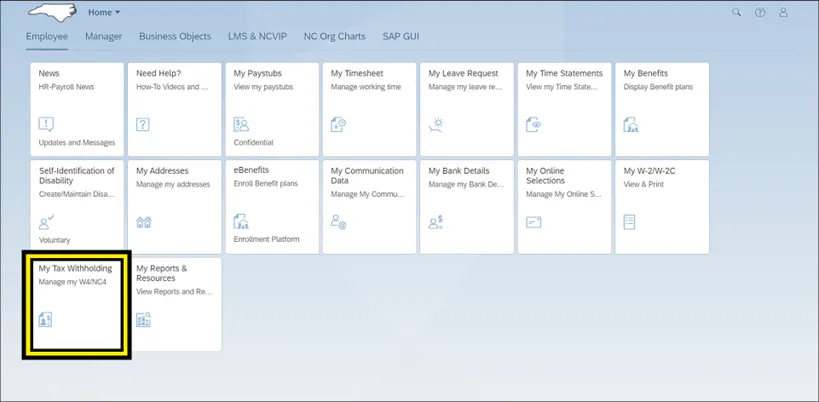The height and width of the screenshot is (402, 819).
Task: Open the My Reports & Resources tile
Action: click(174, 304)
